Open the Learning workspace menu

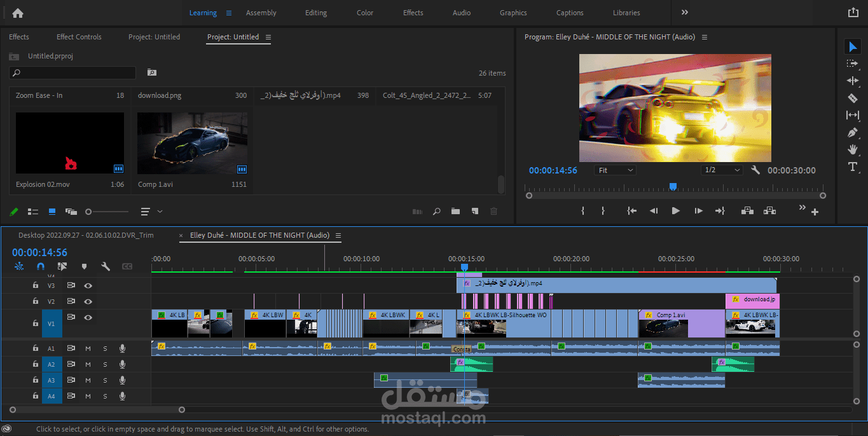click(x=229, y=13)
